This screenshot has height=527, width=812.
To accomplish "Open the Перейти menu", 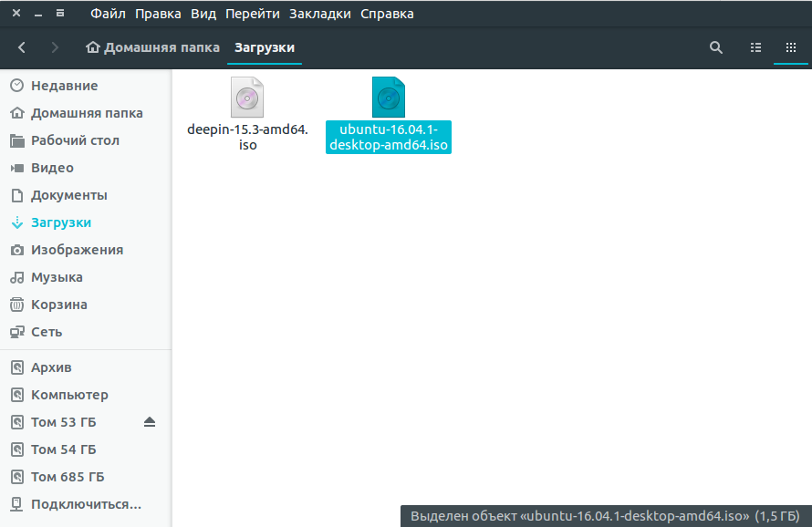I will (x=252, y=14).
